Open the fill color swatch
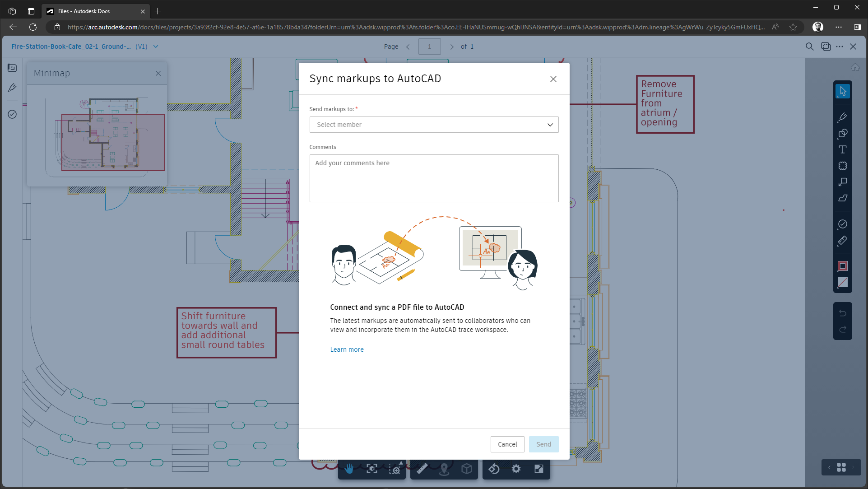 [842, 283]
